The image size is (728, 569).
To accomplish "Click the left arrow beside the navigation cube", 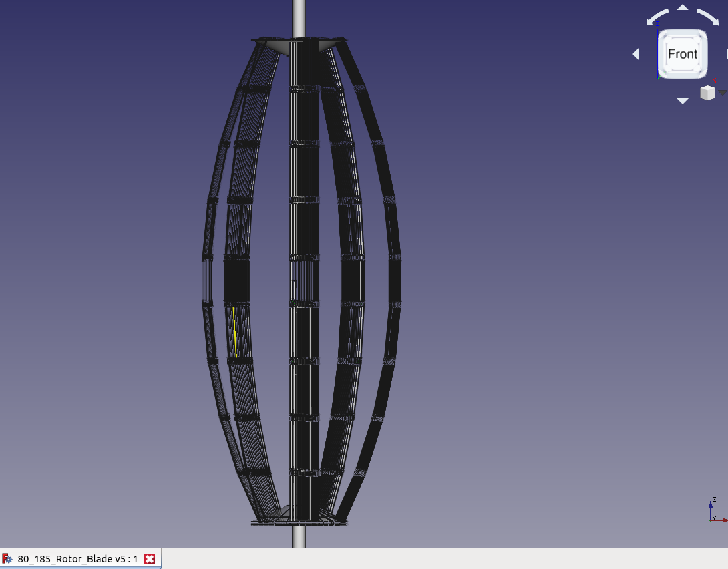I will tap(635, 54).
